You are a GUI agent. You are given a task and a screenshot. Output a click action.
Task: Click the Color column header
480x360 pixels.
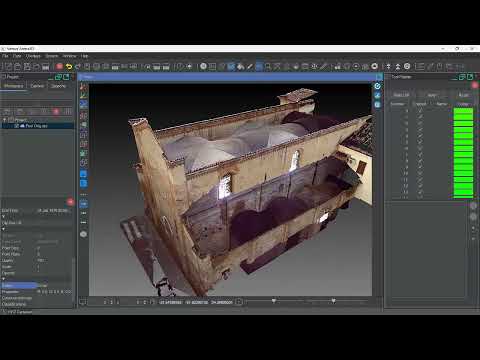464,104
